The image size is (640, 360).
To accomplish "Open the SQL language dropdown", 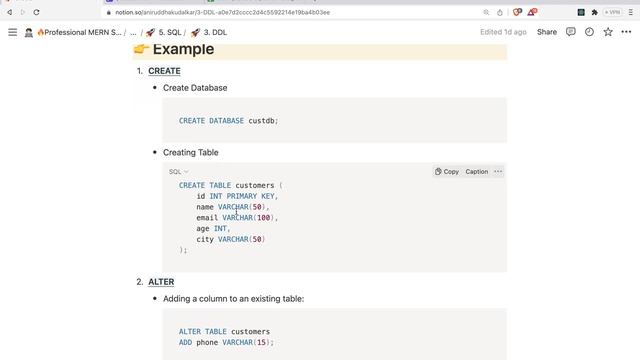I will (x=178, y=172).
